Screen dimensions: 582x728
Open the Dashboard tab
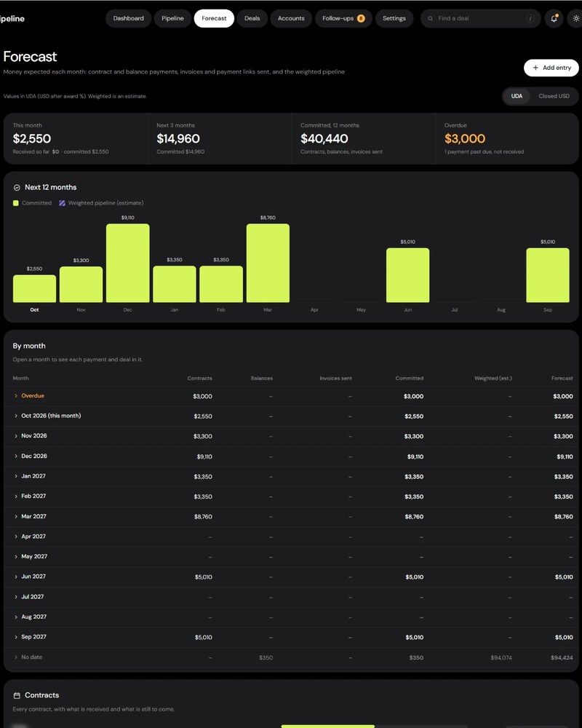(x=129, y=19)
